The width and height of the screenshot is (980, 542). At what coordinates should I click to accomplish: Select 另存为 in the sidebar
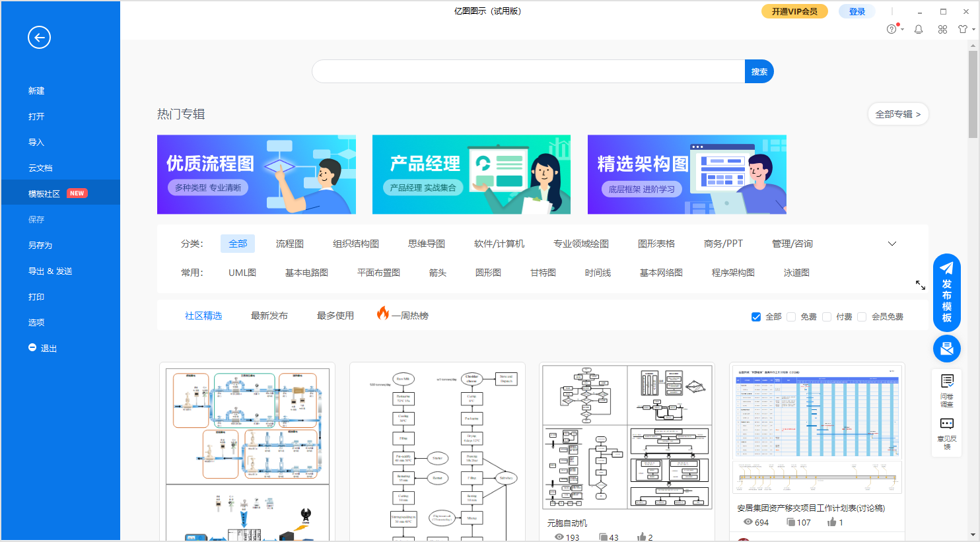click(x=40, y=245)
